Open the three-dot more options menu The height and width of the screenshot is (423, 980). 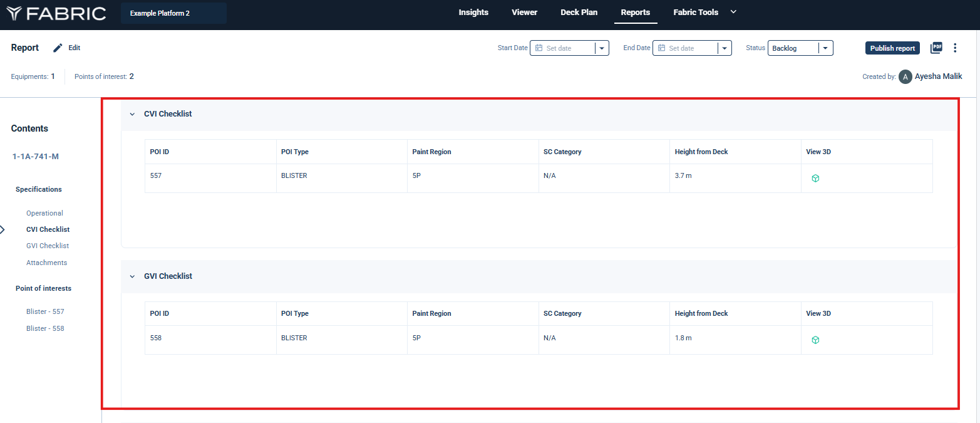click(x=955, y=48)
